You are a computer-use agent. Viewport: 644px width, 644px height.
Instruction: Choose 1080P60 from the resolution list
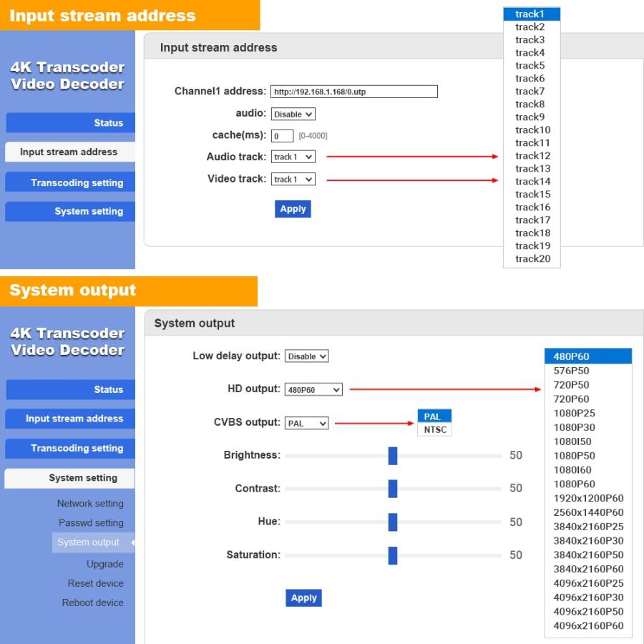[574, 484]
